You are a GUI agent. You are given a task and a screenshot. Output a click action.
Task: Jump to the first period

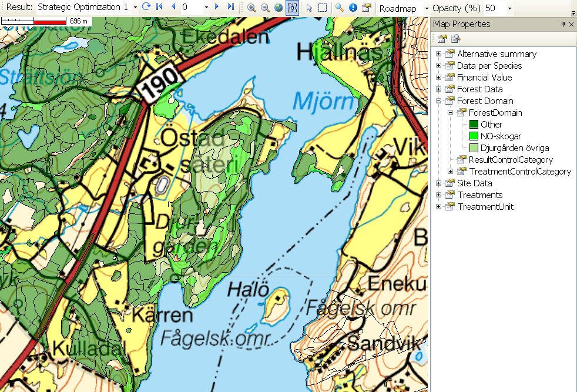159,6
